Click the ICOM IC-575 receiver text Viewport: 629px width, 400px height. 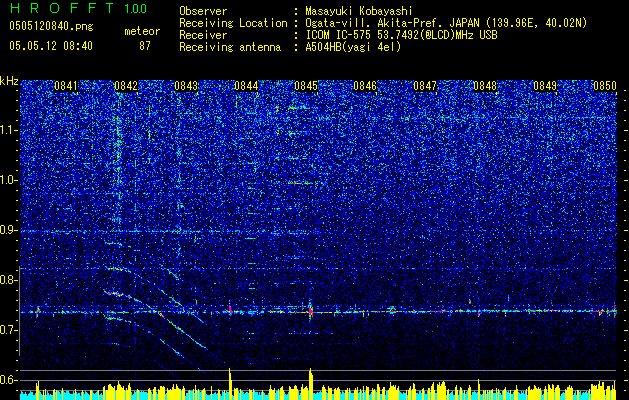pyautogui.click(x=401, y=35)
